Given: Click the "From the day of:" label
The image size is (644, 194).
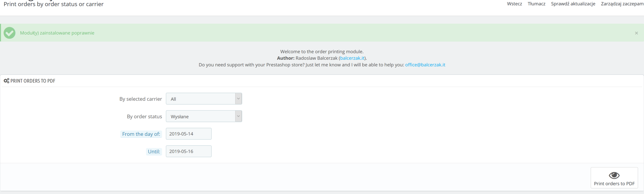Looking at the screenshot, I should tap(141, 134).
